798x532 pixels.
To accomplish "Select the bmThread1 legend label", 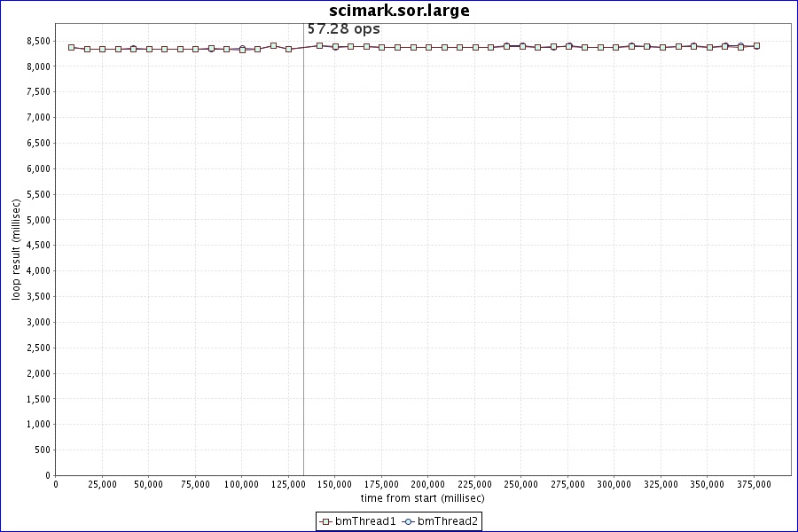I will coord(364,521).
